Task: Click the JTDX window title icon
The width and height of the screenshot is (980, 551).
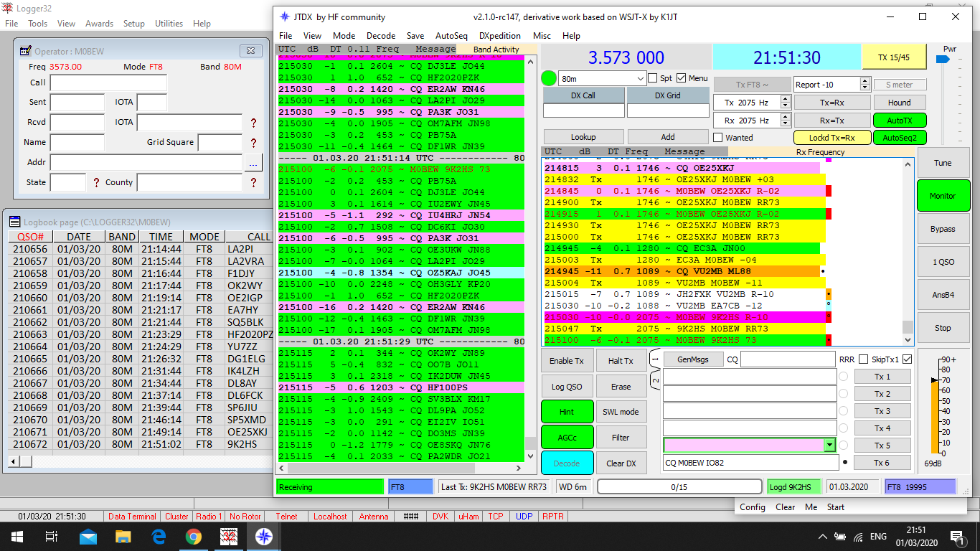Action: (x=285, y=17)
